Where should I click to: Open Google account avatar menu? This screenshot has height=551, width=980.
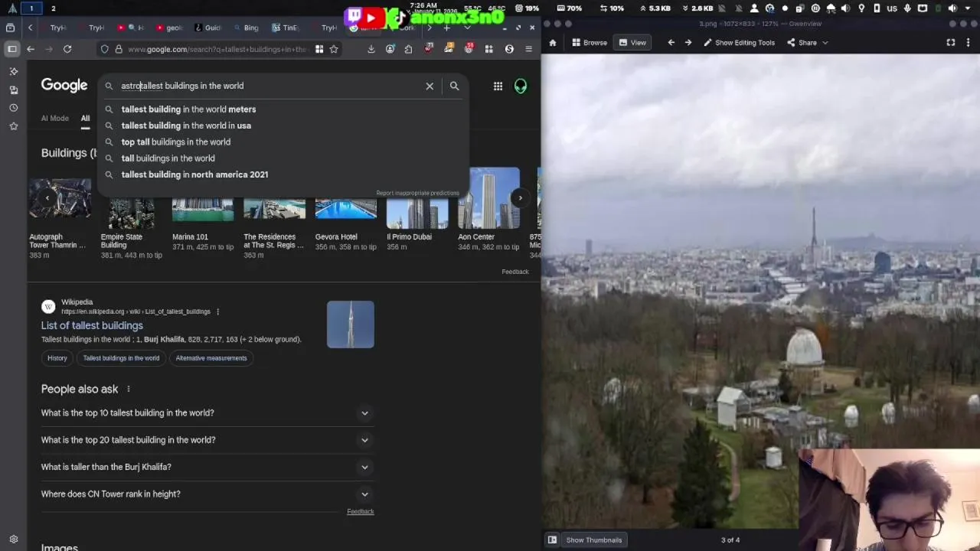coord(521,86)
